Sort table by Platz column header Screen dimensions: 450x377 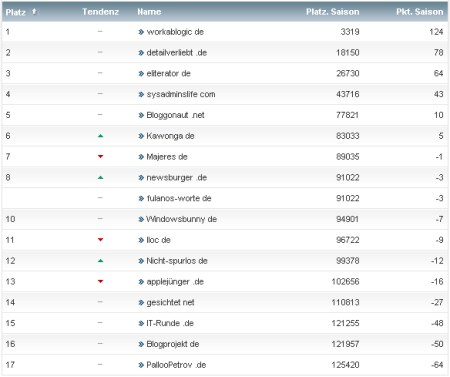tap(16, 12)
